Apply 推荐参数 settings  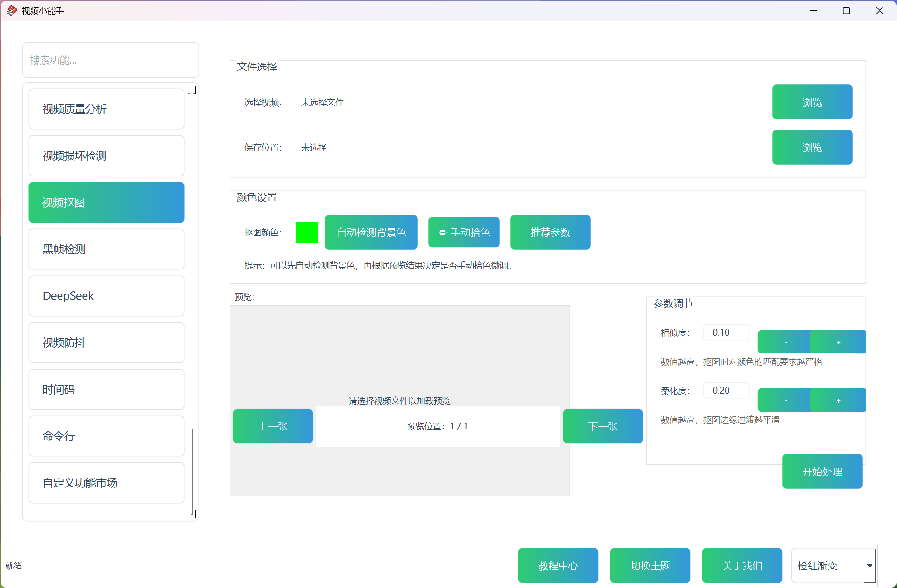pyautogui.click(x=550, y=232)
